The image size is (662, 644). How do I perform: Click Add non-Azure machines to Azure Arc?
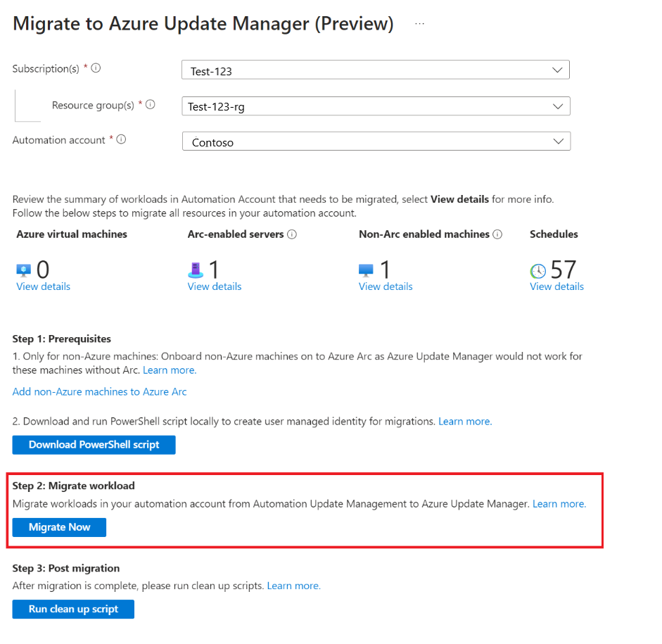[99, 391]
